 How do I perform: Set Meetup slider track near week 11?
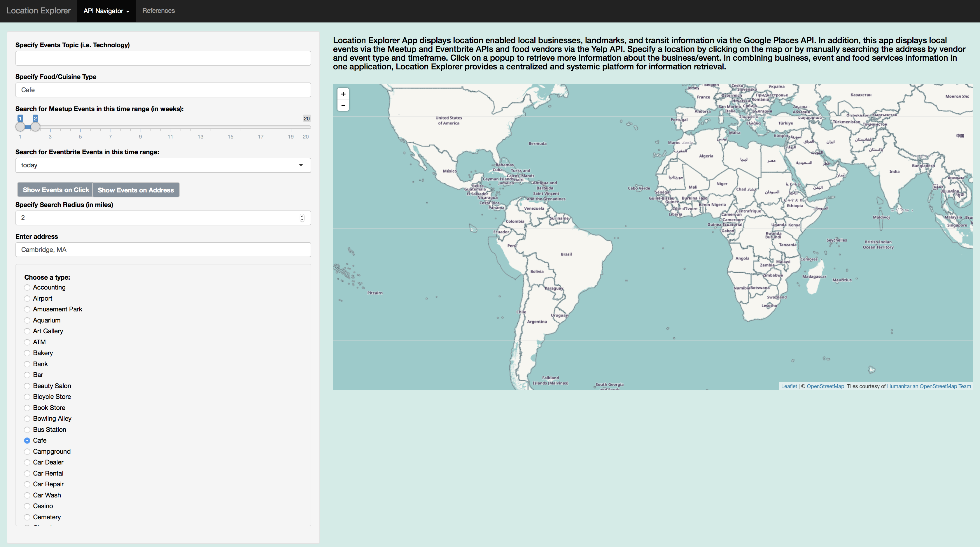[170, 127]
